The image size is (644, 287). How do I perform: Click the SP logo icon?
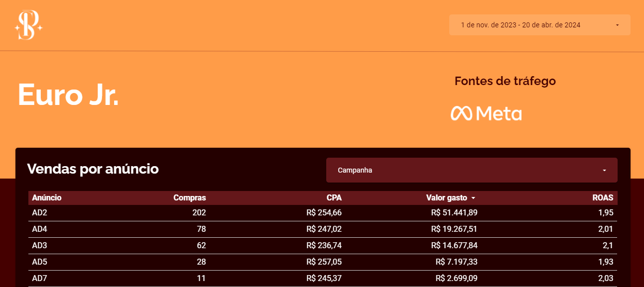click(x=28, y=25)
